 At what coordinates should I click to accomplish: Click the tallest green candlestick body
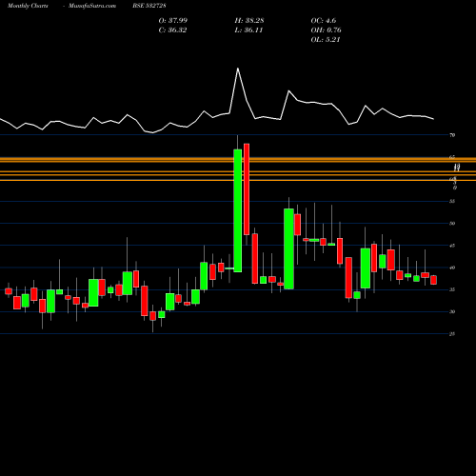(x=238, y=210)
